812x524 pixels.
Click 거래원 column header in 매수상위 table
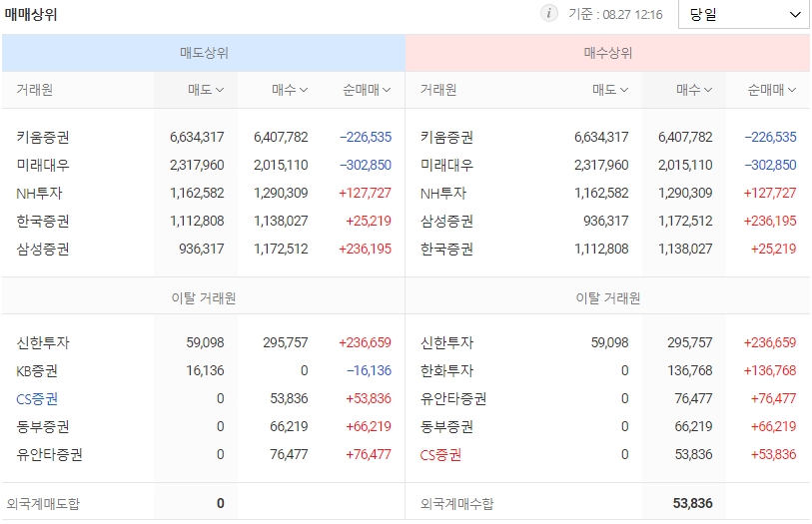438,90
